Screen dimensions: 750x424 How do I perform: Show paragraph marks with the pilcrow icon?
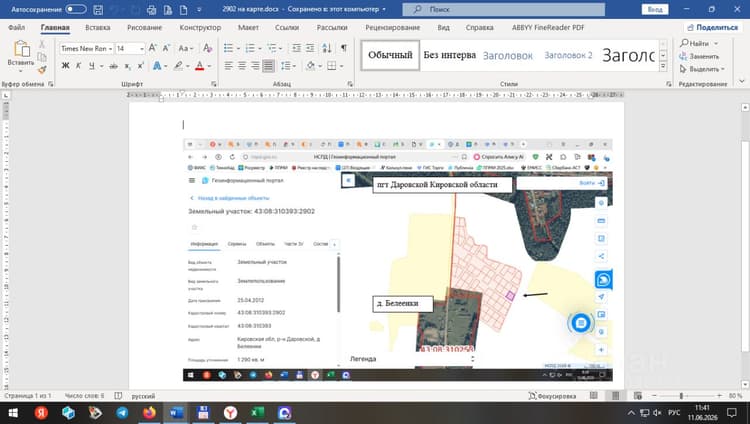[x=343, y=48]
